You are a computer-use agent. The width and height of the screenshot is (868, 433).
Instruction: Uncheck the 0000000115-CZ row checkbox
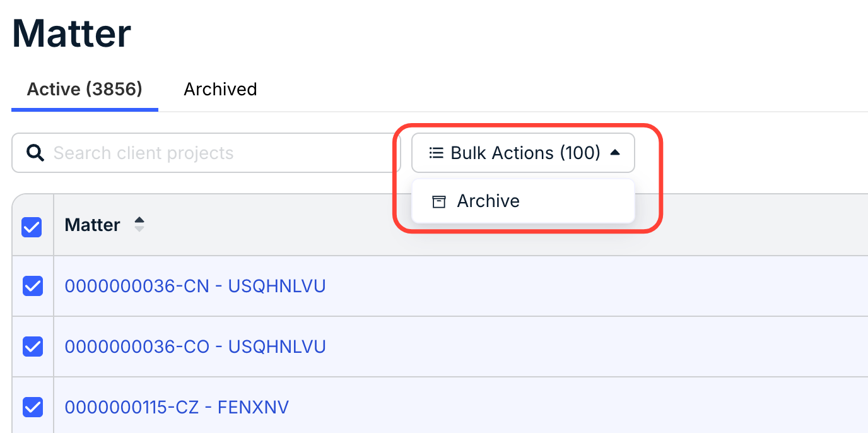(x=32, y=407)
